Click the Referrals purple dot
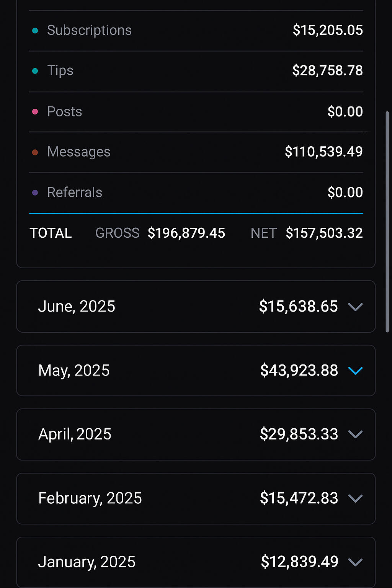 pyautogui.click(x=35, y=193)
